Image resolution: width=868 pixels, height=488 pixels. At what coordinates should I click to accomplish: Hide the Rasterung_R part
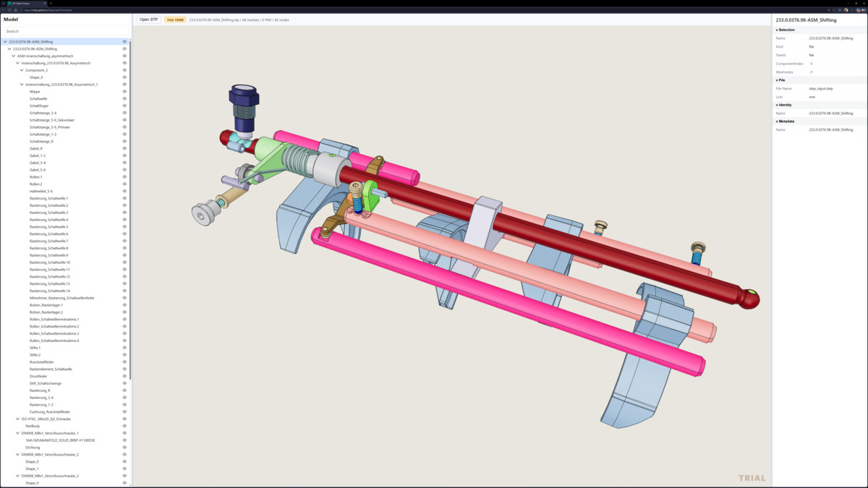point(124,390)
